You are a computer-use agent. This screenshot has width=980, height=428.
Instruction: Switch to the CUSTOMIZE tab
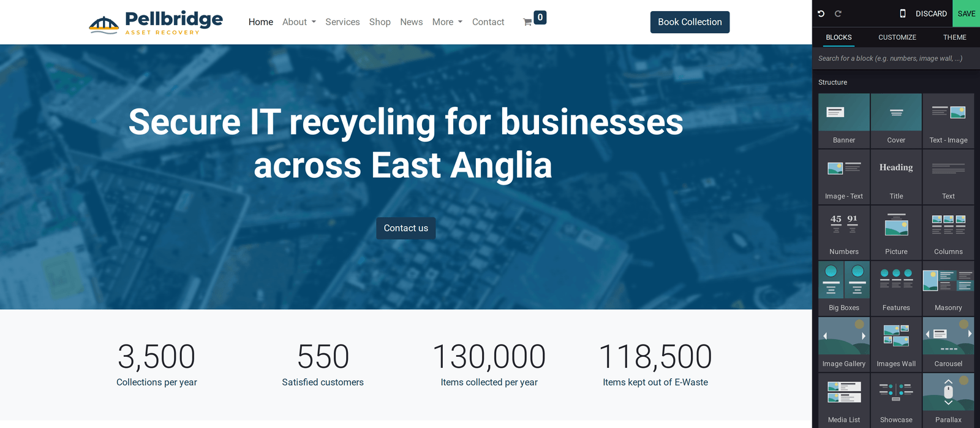(897, 37)
